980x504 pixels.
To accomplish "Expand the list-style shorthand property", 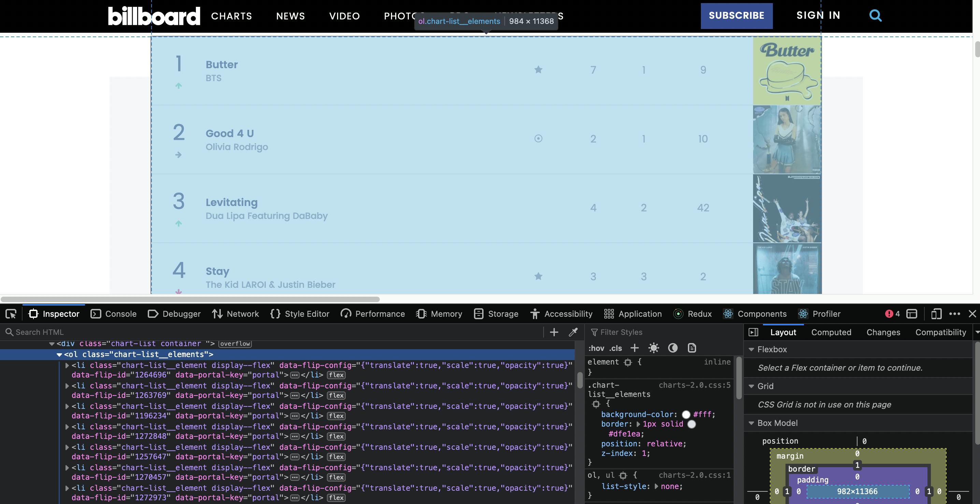I will point(656,486).
